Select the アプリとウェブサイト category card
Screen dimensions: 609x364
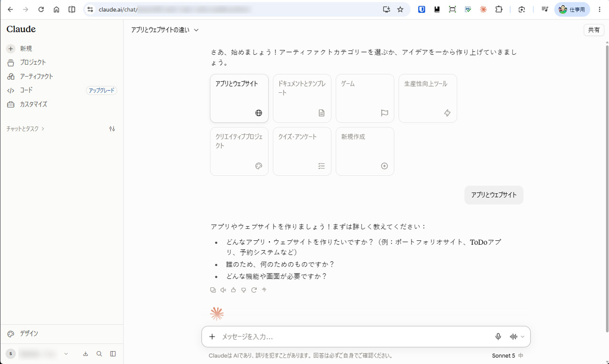point(239,98)
